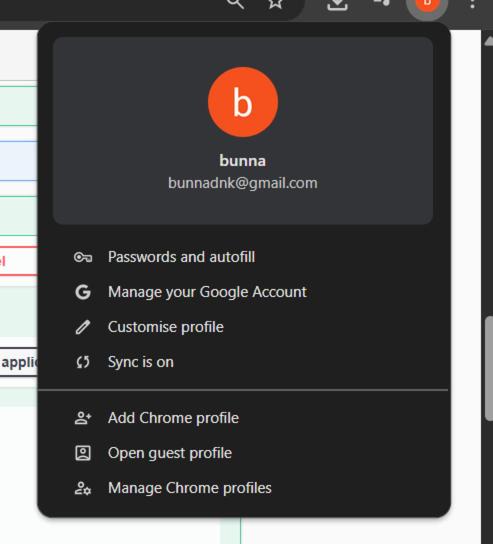Open the downloads tray icon in toolbar

click(x=337, y=4)
